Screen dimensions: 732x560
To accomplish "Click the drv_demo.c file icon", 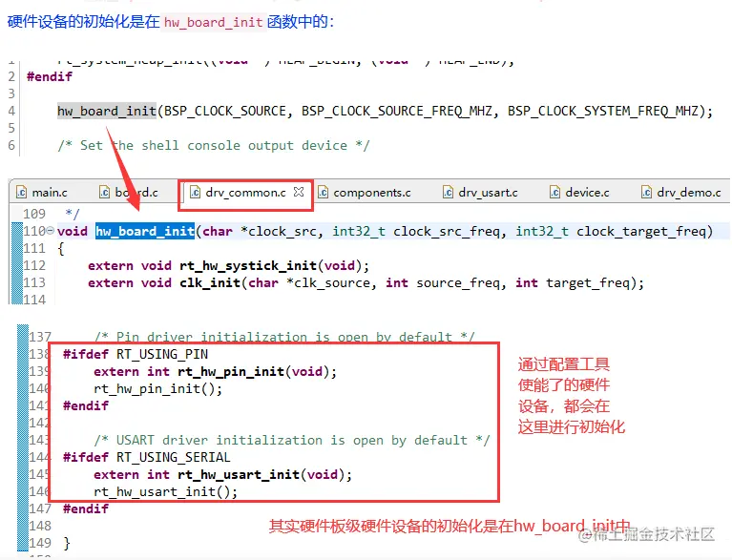I will [646, 192].
